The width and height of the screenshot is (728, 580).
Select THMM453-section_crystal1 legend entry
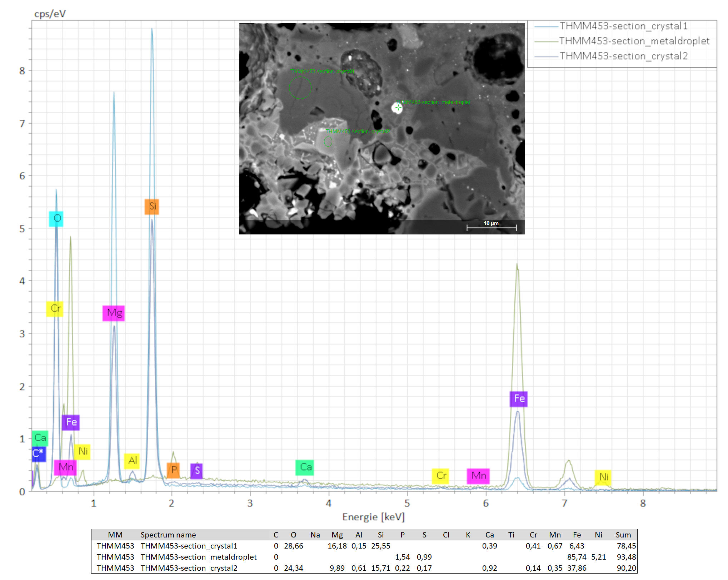pos(623,26)
